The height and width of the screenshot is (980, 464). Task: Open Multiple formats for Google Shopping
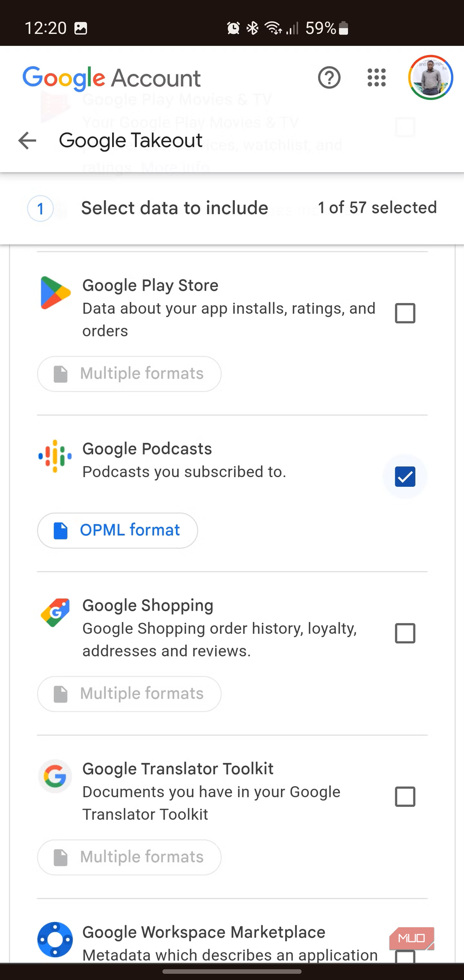pyautogui.click(x=129, y=694)
